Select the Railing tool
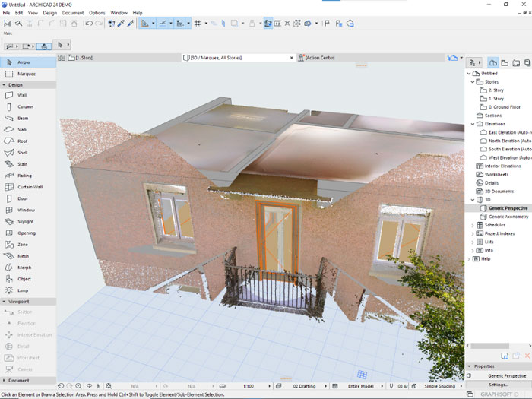The height and width of the screenshot is (399, 532). pos(28,176)
